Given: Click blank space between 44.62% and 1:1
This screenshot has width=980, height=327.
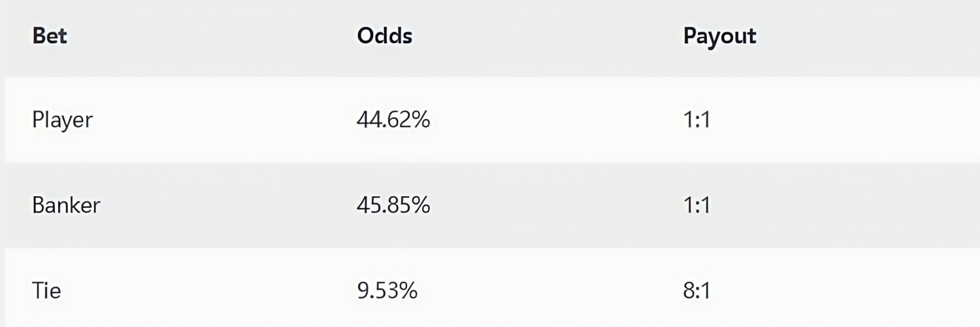Looking at the screenshot, I should (555, 120).
